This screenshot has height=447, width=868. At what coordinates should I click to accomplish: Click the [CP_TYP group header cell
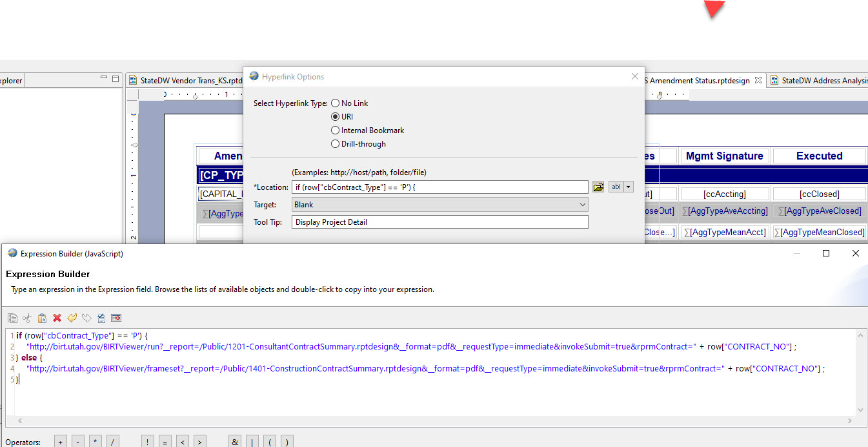(221, 176)
